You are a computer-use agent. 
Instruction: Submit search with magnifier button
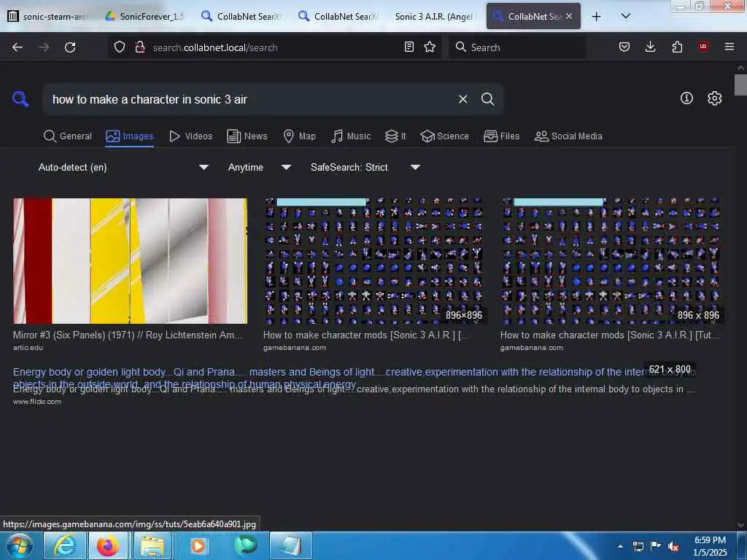coord(488,99)
